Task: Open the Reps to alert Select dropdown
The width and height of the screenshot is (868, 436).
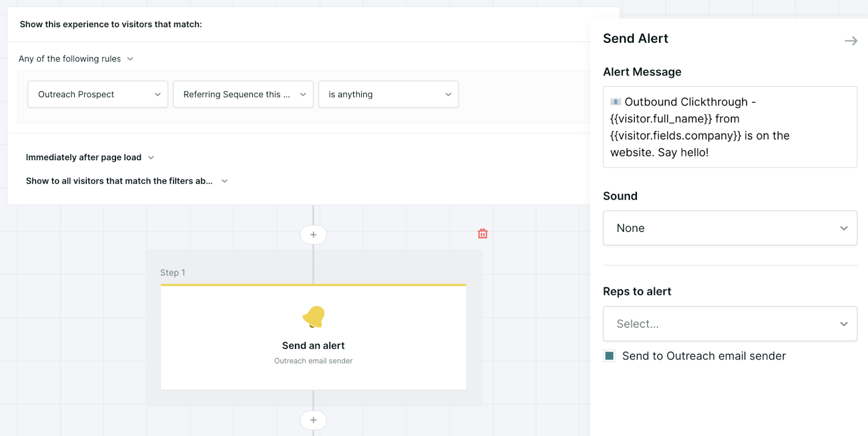Action: pyautogui.click(x=730, y=324)
